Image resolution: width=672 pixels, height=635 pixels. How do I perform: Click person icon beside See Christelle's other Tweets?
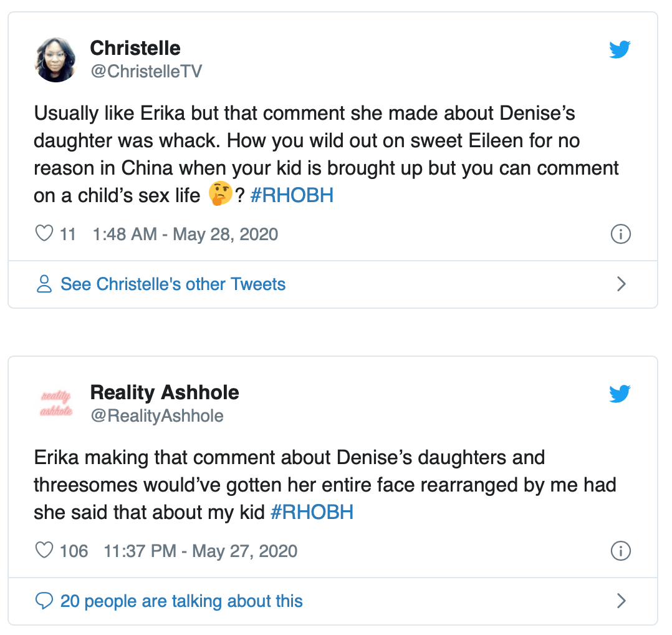(44, 284)
